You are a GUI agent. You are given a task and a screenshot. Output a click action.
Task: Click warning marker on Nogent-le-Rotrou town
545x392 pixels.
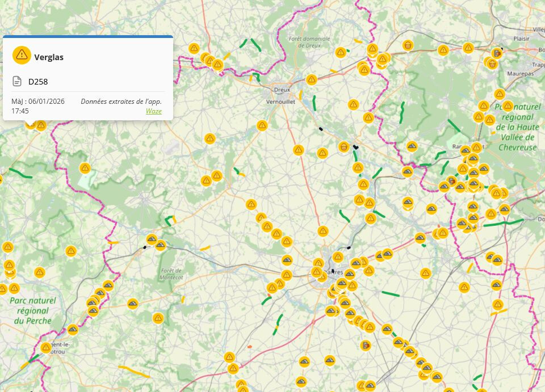point(46,348)
